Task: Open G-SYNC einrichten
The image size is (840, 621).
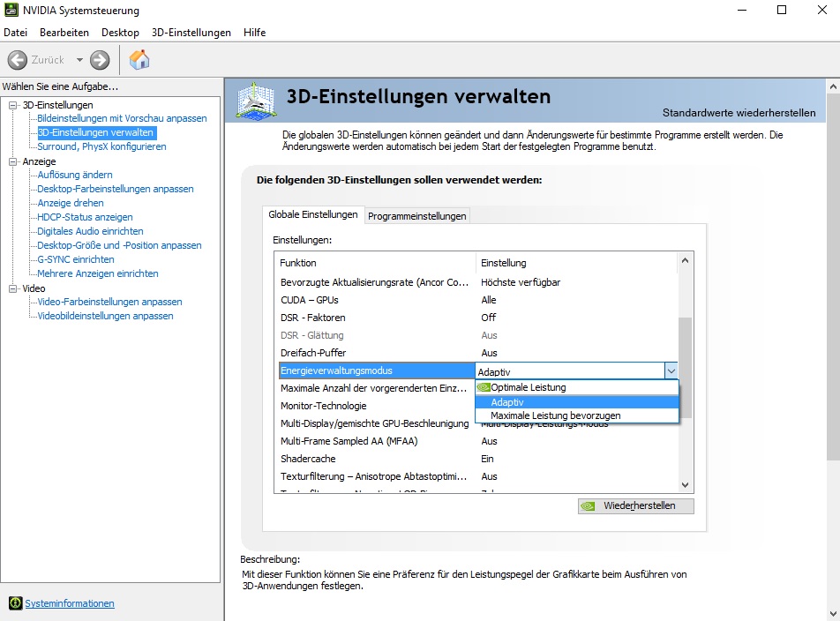Action: click(x=76, y=259)
